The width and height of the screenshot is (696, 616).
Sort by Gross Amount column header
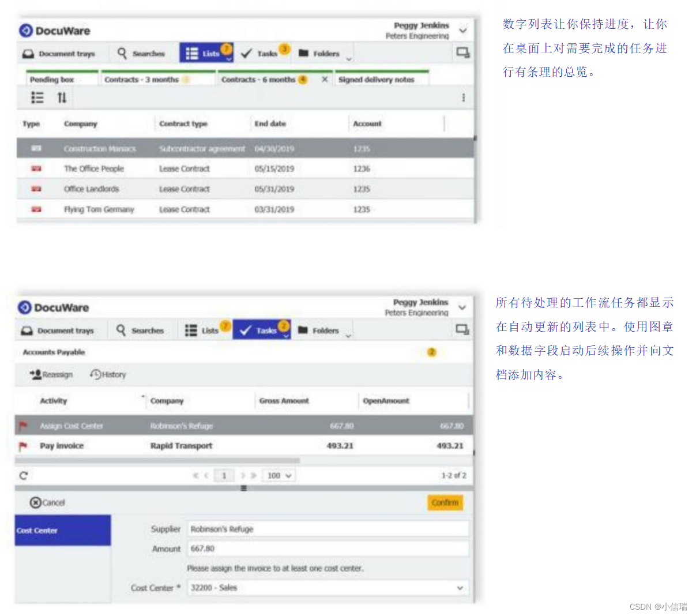[284, 400]
